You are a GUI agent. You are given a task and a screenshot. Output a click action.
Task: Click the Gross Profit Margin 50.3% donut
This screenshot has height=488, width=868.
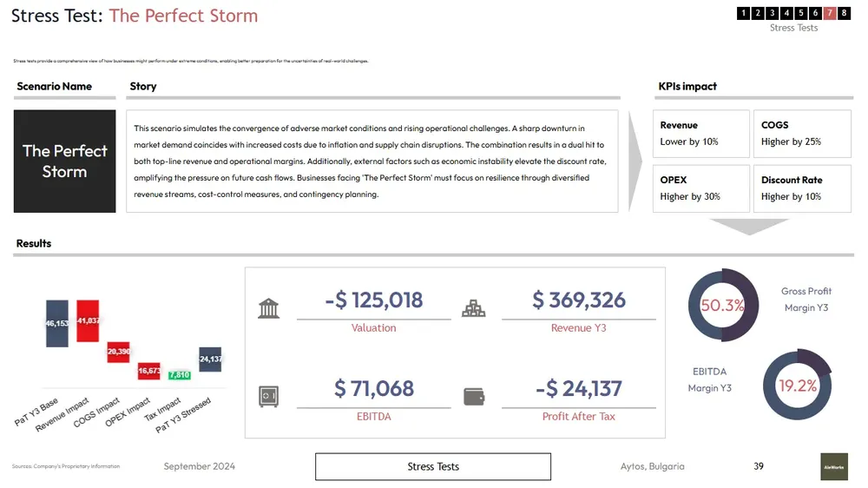pos(722,305)
